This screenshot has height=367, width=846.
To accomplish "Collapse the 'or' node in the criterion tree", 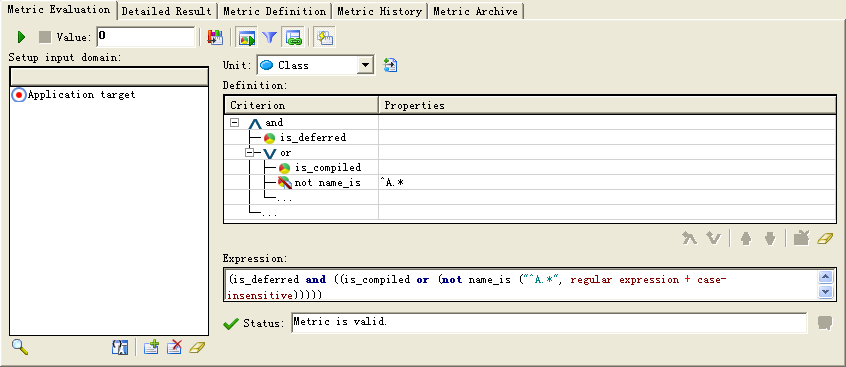I will click(249, 153).
